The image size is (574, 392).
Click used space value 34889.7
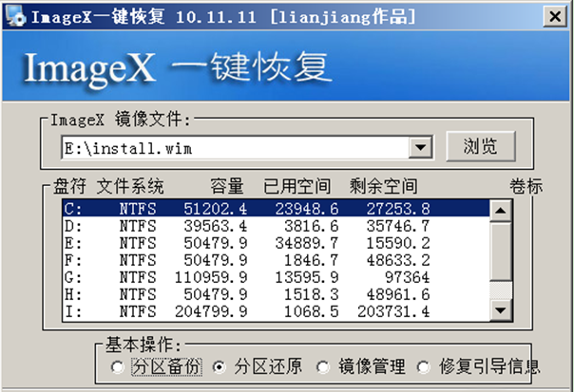(x=307, y=243)
